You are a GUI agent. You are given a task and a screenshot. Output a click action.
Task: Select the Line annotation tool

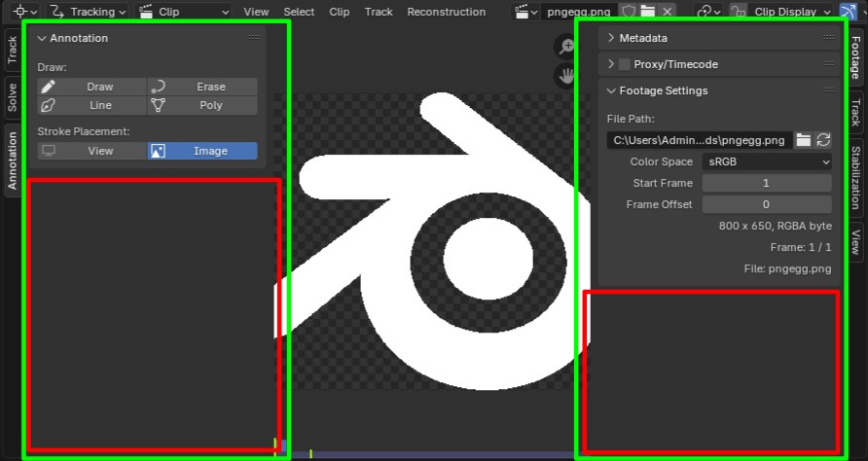(91, 105)
